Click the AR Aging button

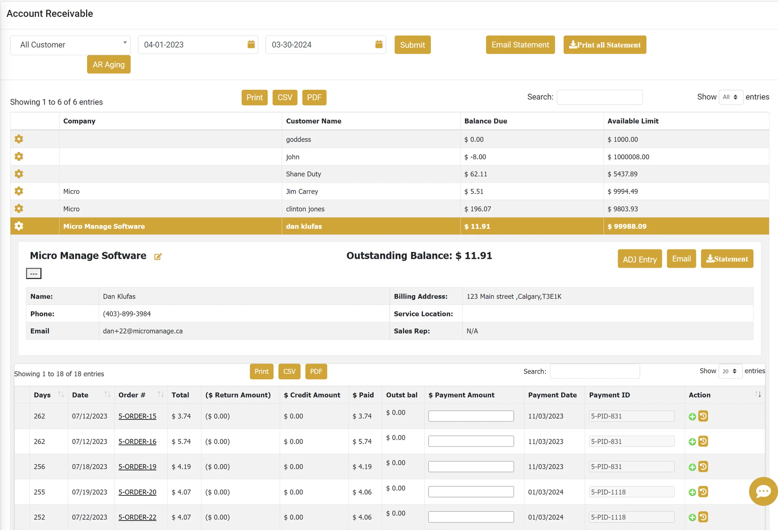click(x=108, y=65)
